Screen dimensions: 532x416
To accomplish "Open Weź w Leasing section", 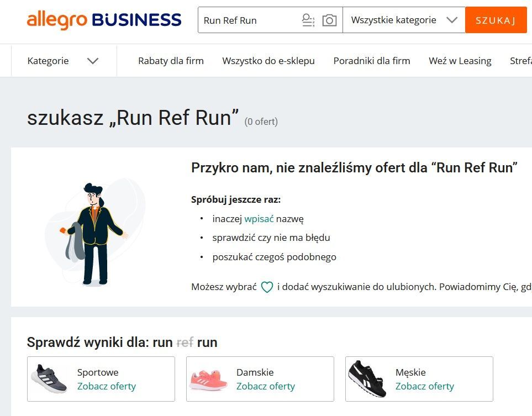I will [x=460, y=61].
